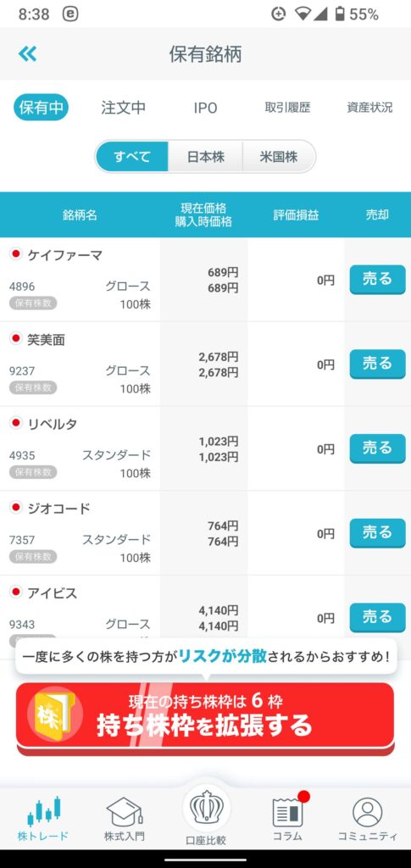Open 株式入門 graduation cap icon

[125, 811]
